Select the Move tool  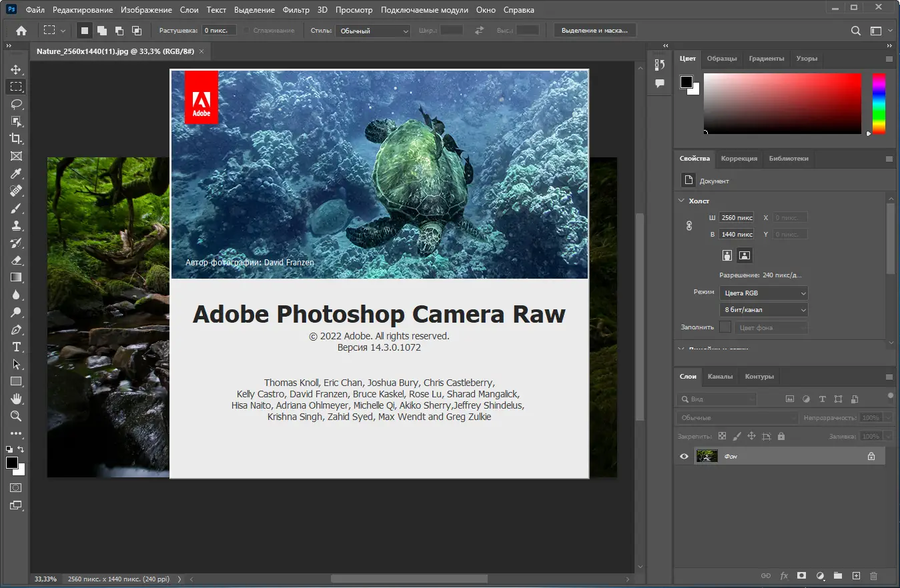[16, 69]
